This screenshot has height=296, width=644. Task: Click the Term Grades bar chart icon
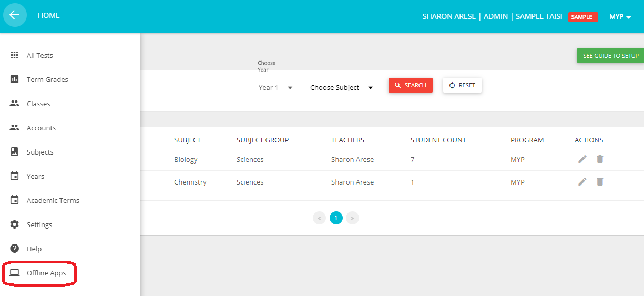coord(15,79)
